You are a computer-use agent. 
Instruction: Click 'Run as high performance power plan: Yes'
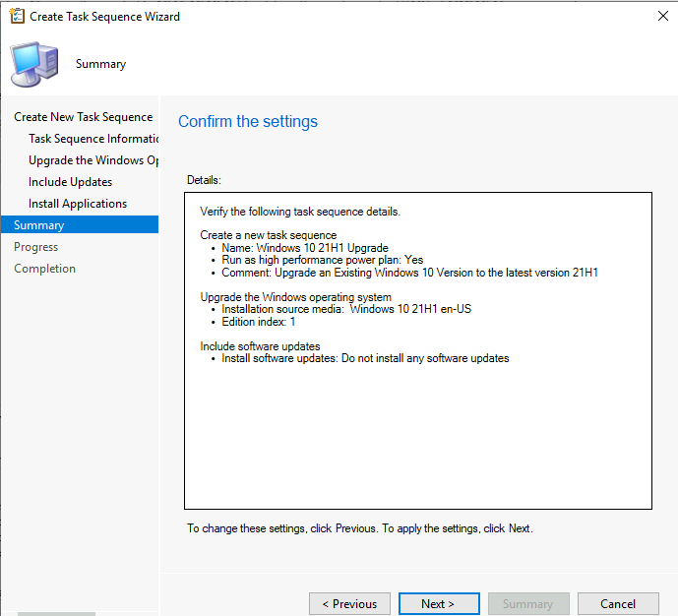click(x=322, y=260)
